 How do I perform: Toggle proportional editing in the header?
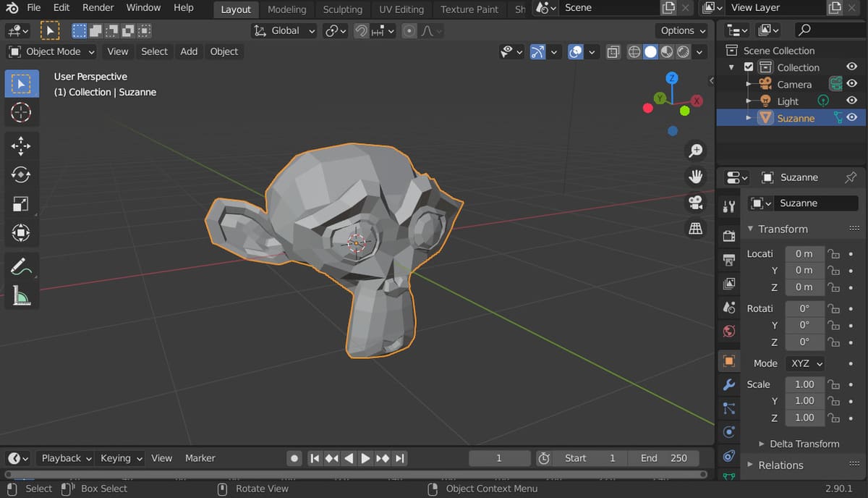click(x=409, y=31)
